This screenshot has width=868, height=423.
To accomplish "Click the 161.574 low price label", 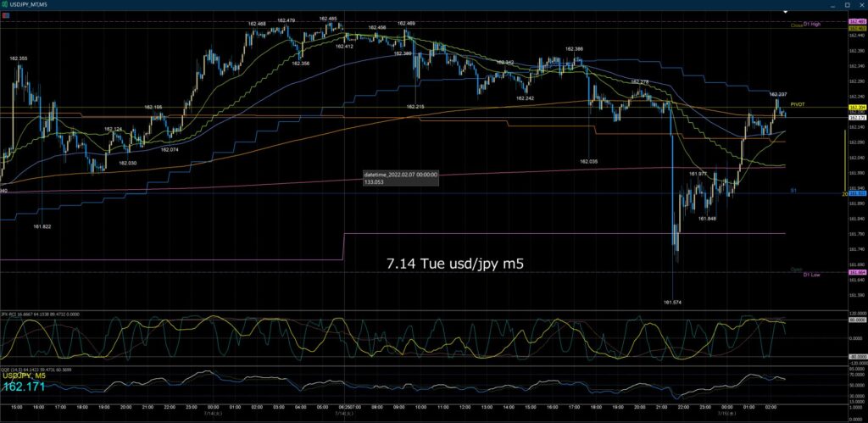I will coord(672,303).
